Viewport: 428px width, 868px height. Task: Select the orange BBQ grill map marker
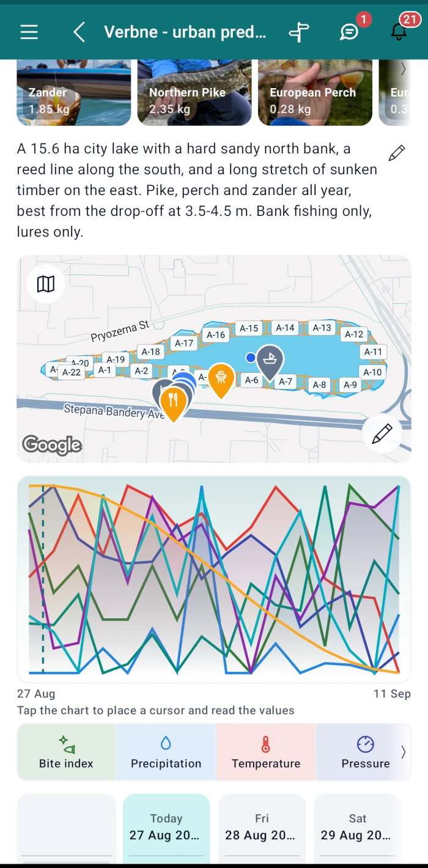tap(221, 378)
